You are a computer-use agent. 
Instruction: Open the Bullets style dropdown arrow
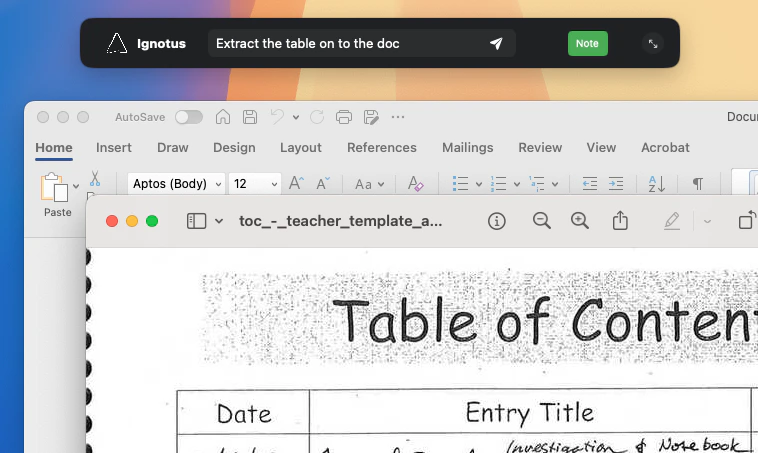point(479,184)
